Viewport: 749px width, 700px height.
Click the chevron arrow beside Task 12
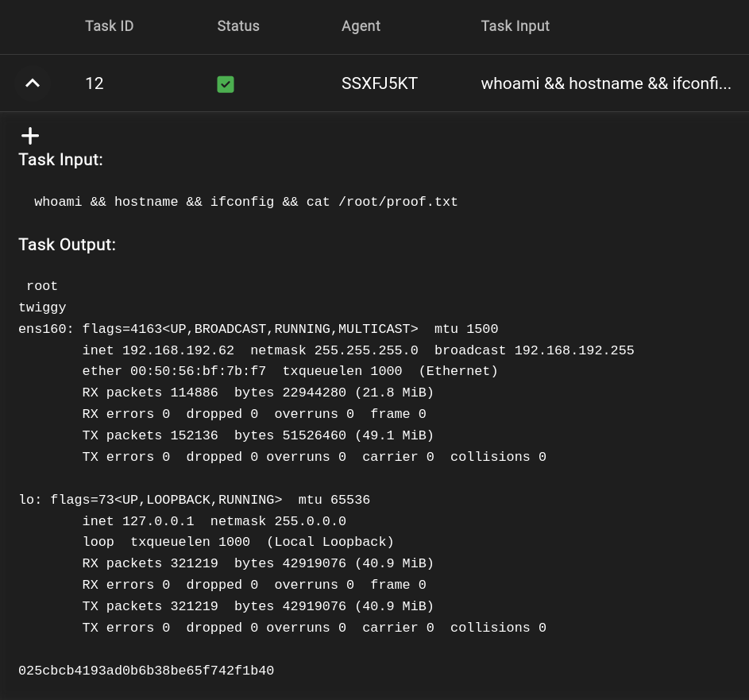(x=33, y=83)
